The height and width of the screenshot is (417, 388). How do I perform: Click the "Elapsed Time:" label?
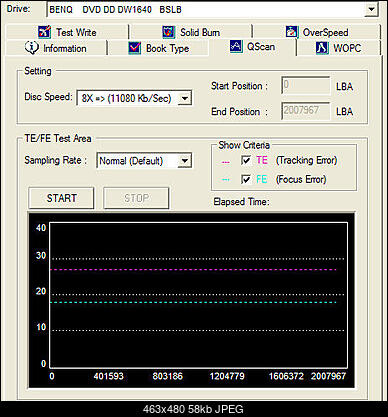[x=241, y=202]
